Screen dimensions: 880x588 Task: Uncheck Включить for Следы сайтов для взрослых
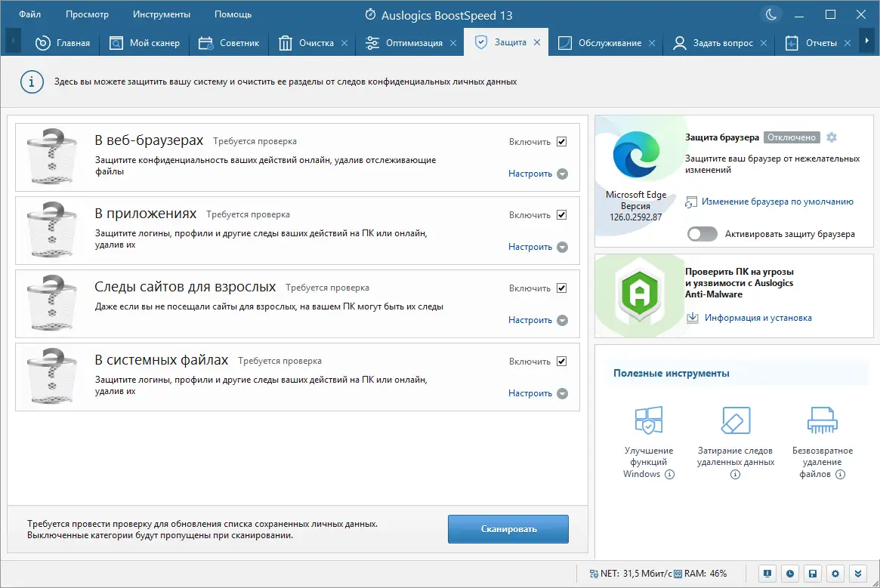(x=561, y=288)
